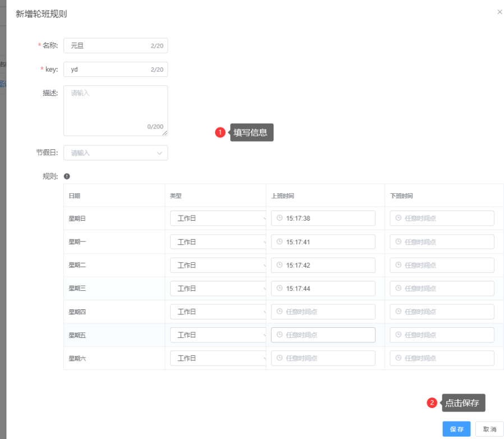Click 星期二 下班时间 time picker
Image resolution: width=504 pixels, height=439 pixels.
point(442,265)
